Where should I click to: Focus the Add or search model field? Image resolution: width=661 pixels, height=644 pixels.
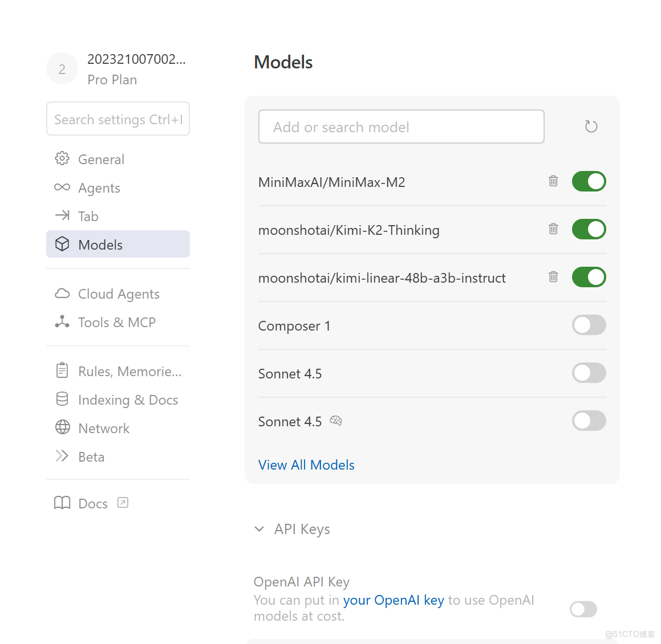click(x=401, y=127)
